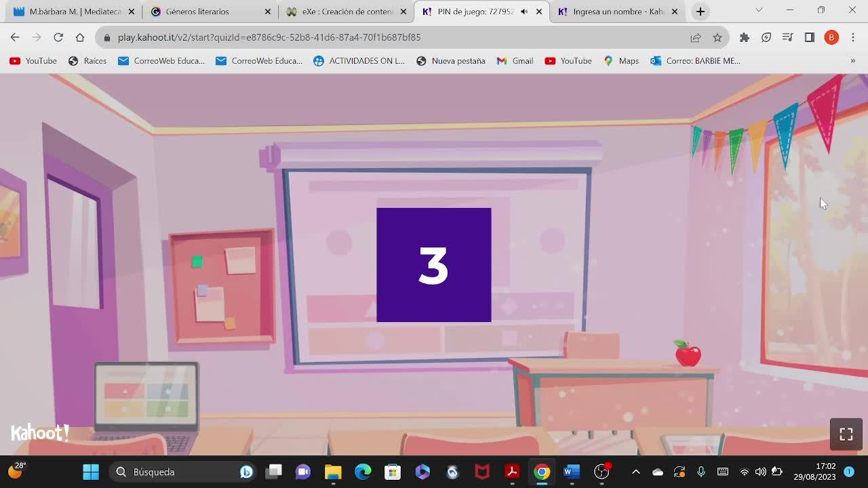Open the taskbar weather widget
Screen dimensions: 868x488
17,470
